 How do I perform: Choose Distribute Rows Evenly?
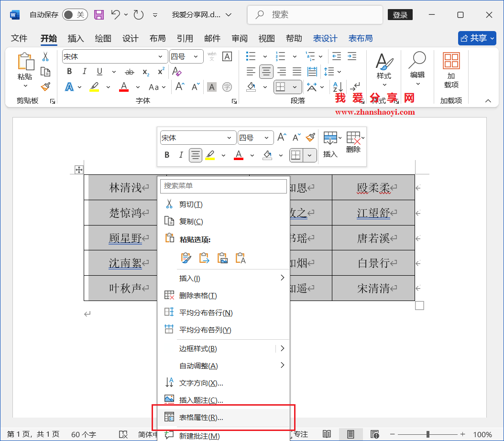[223, 312]
